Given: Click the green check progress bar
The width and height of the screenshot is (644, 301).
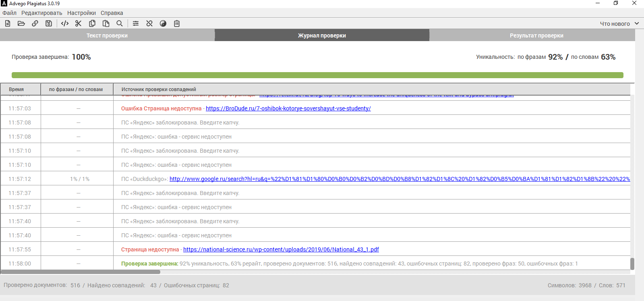Looking at the screenshot, I should [x=317, y=75].
